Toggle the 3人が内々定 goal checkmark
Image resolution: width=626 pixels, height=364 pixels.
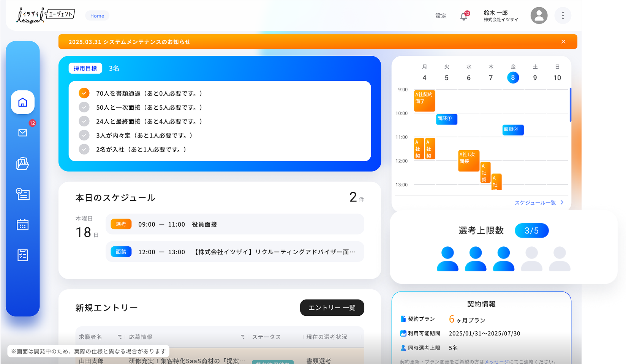pyautogui.click(x=84, y=135)
